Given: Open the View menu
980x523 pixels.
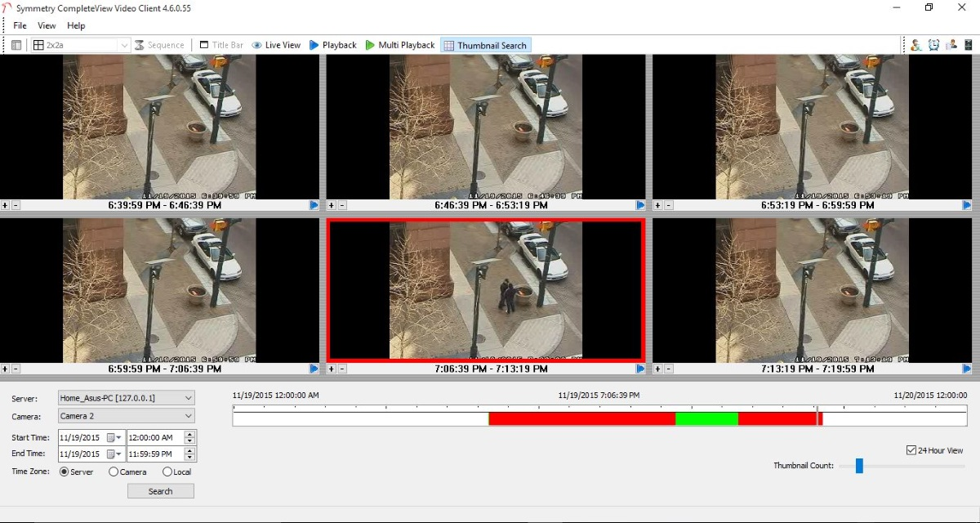Looking at the screenshot, I should click(x=46, y=25).
